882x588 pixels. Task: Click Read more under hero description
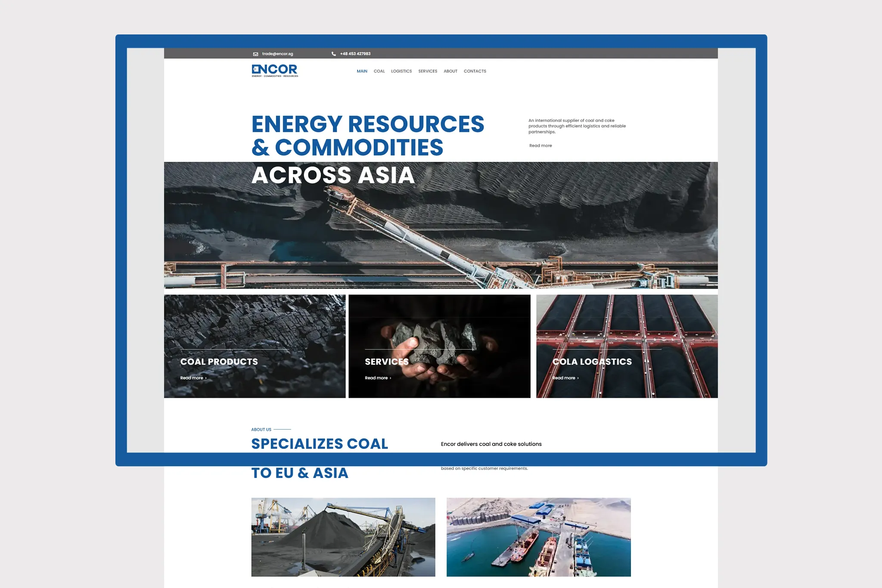[x=540, y=146]
